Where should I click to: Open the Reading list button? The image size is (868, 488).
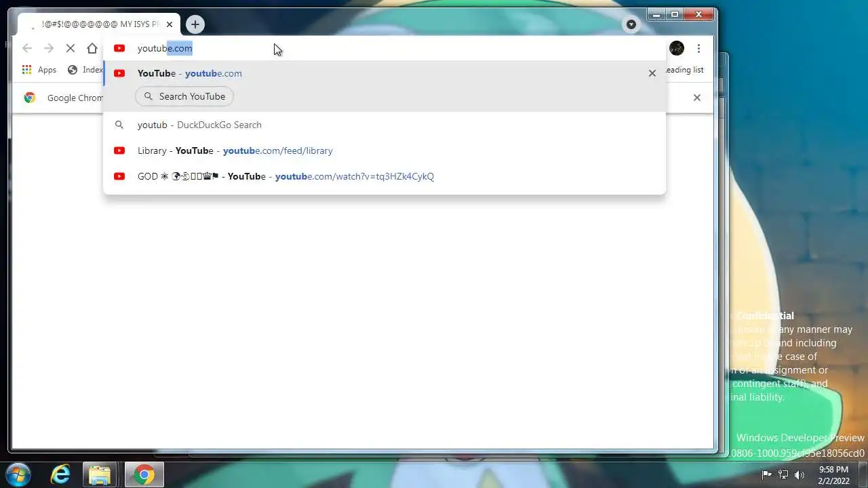[685, 70]
